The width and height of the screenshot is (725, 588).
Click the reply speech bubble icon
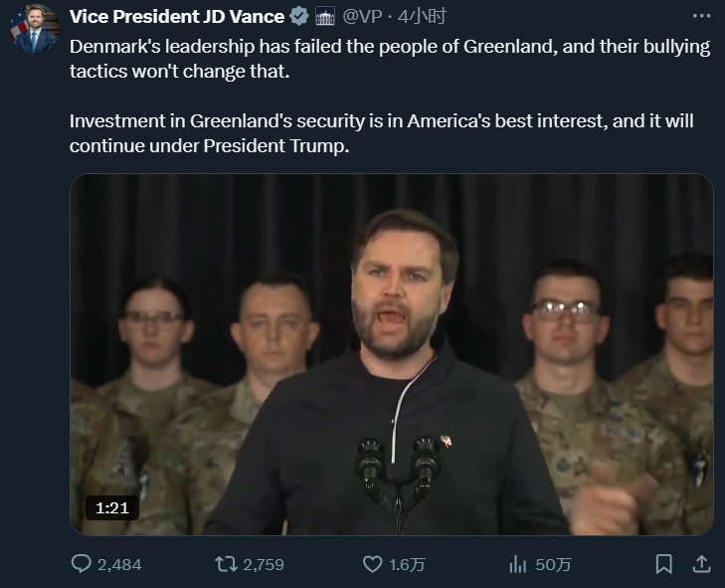[x=82, y=564]
